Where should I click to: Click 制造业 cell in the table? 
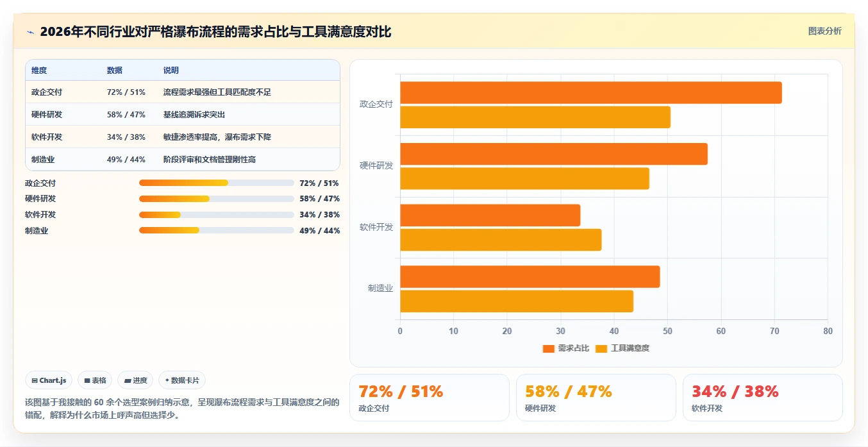(x=43, y=160)
